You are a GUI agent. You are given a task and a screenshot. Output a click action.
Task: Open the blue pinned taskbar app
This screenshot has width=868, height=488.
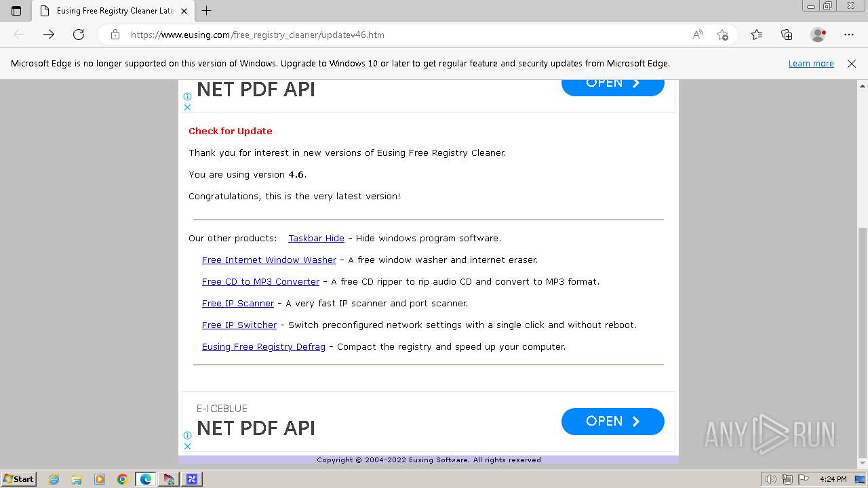click(x=192, y=479)
